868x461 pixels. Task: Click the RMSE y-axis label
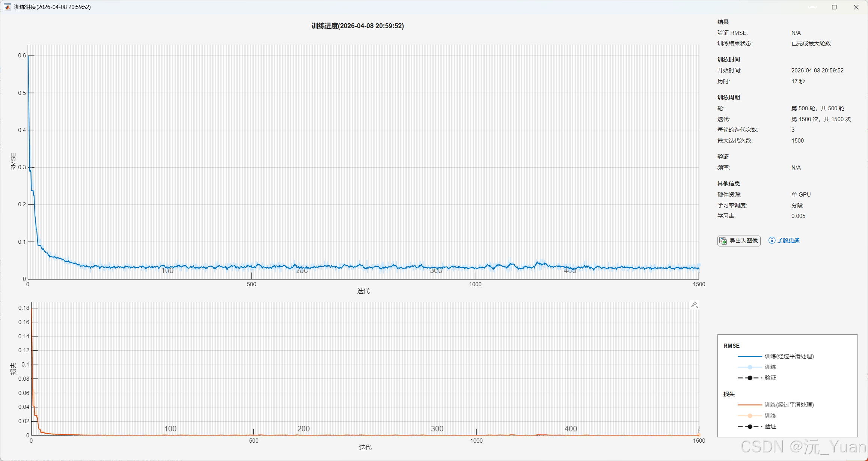pos(14,162)
